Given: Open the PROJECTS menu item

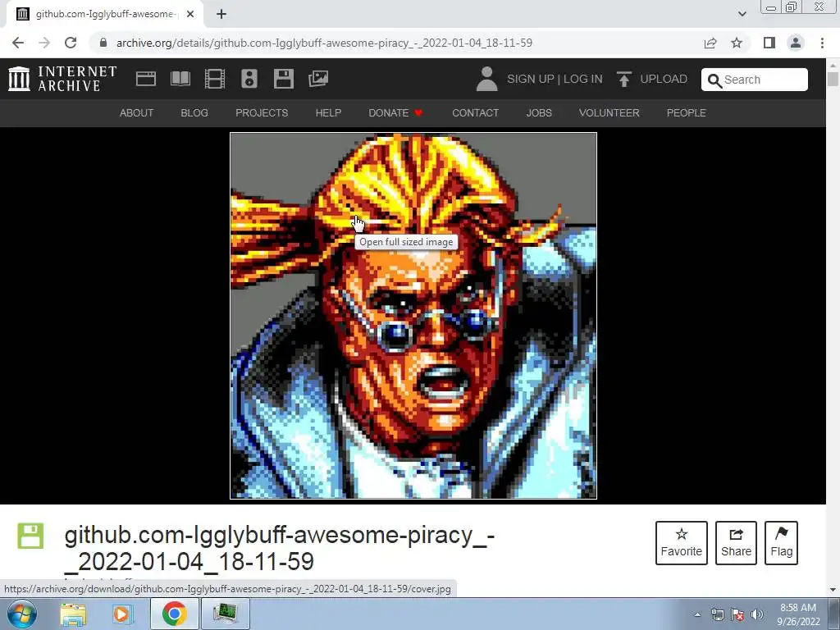Looking at the screenshot, I should click(262, 113).
